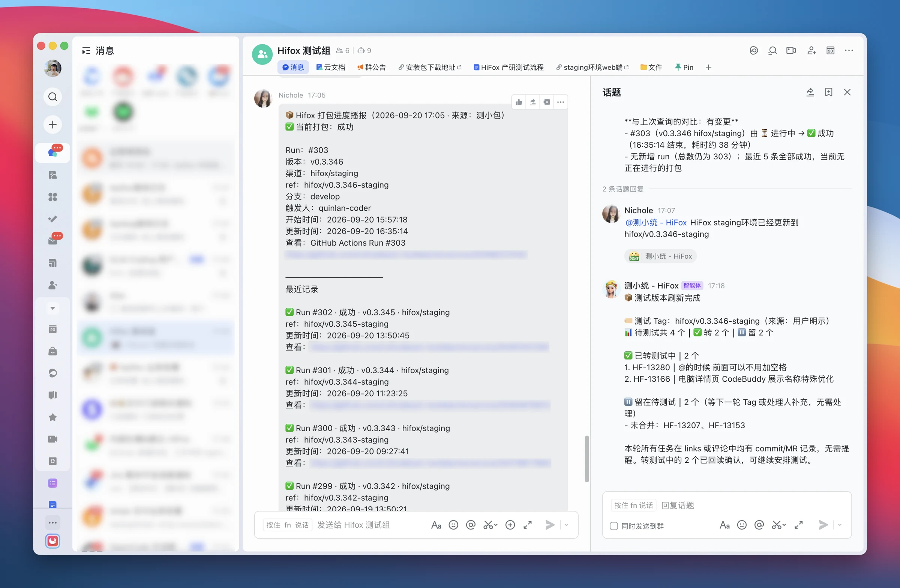This screenshot has width=900, height=588.
Task: Focus the 回复话题 input field
Action: point(678,505)
